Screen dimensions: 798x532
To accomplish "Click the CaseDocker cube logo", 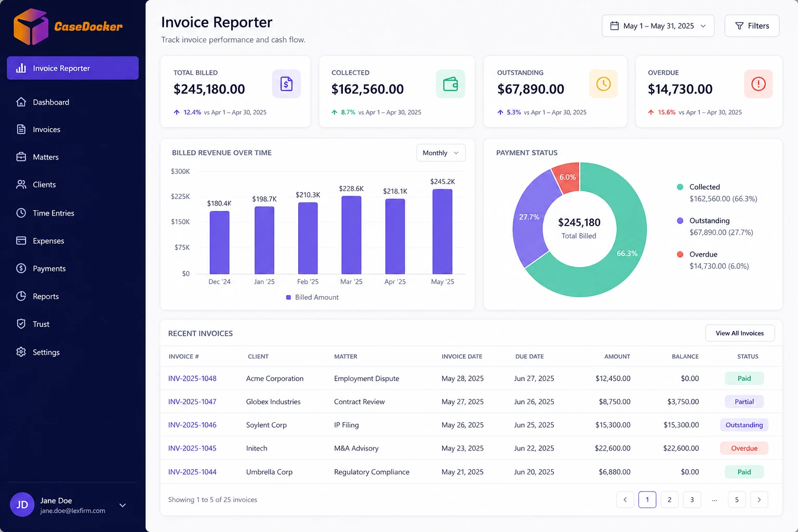I will click(31, 26).
